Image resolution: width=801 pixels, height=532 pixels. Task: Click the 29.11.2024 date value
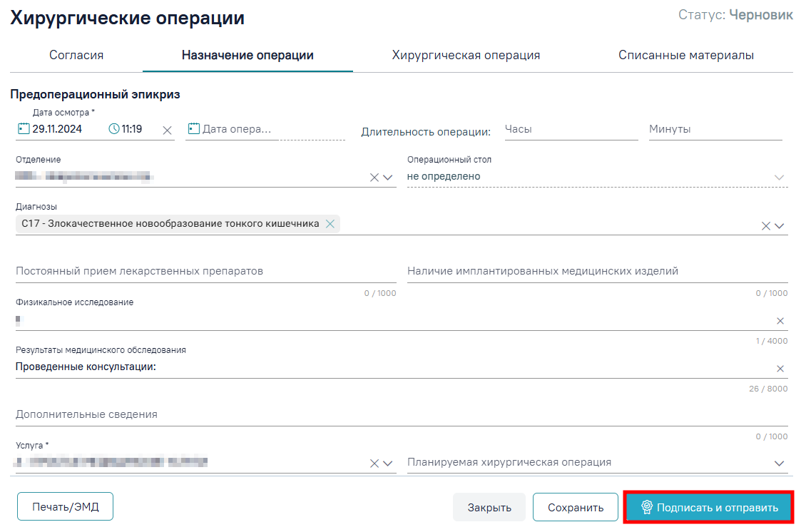click(x=57, y=129)
